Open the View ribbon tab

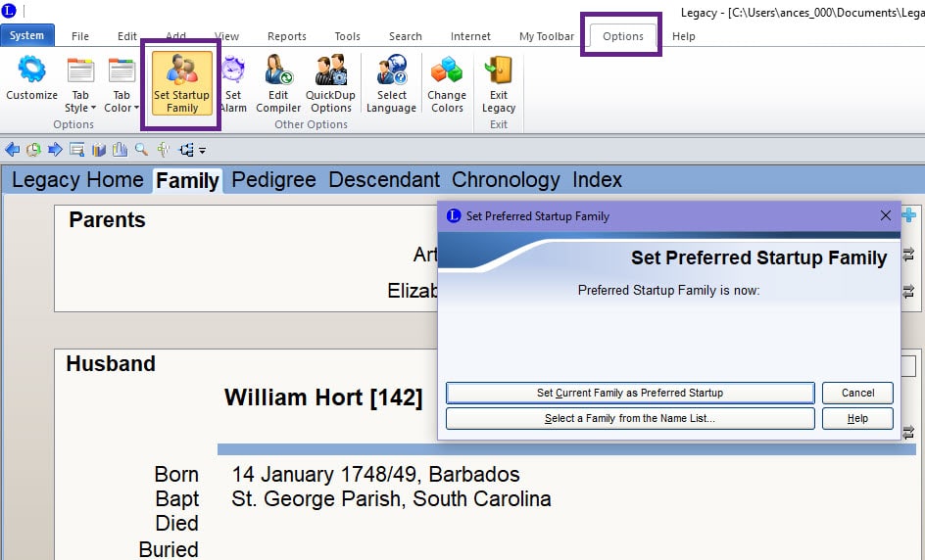pos(227,36)
